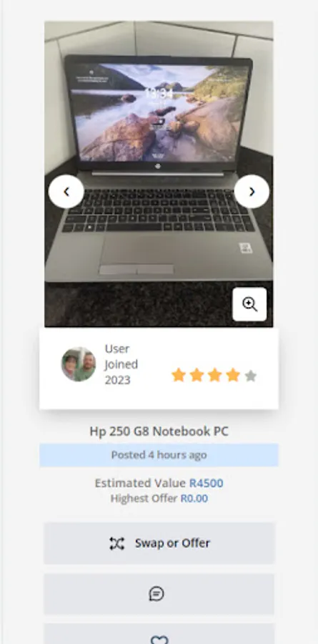Viewport: 318px width, 644px height.
Task: Click the third gold rating star
Action: point(214,376)
